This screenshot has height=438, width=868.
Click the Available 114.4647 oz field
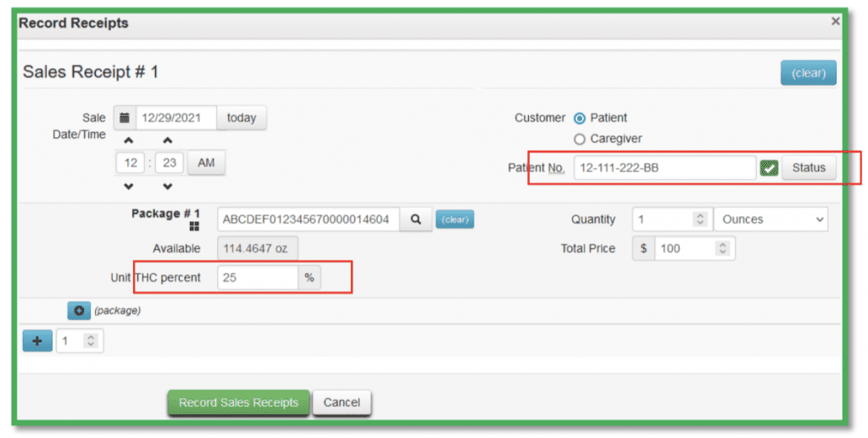[x=258, y=249]
